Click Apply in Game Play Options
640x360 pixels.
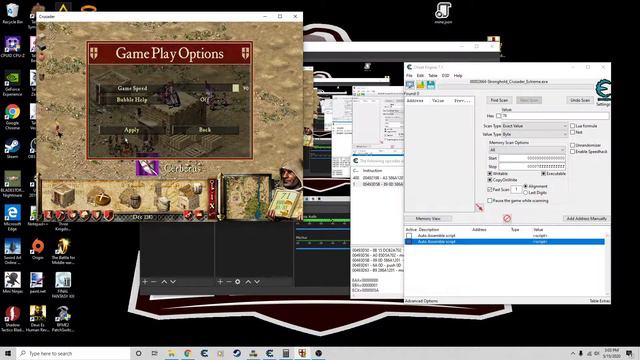(x=131, y=130)
